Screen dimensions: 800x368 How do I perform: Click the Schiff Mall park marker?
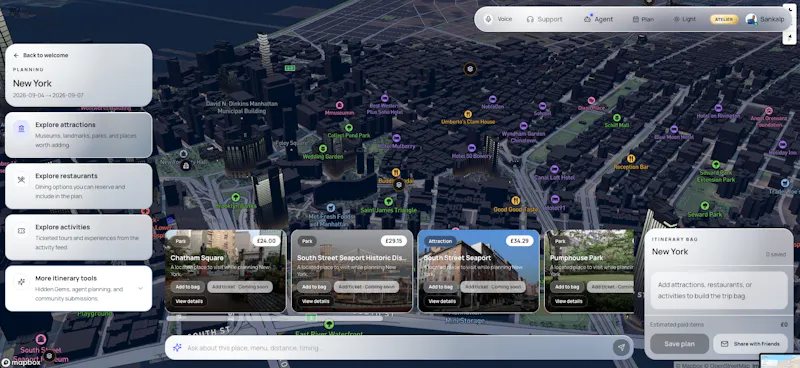[617, 117]
